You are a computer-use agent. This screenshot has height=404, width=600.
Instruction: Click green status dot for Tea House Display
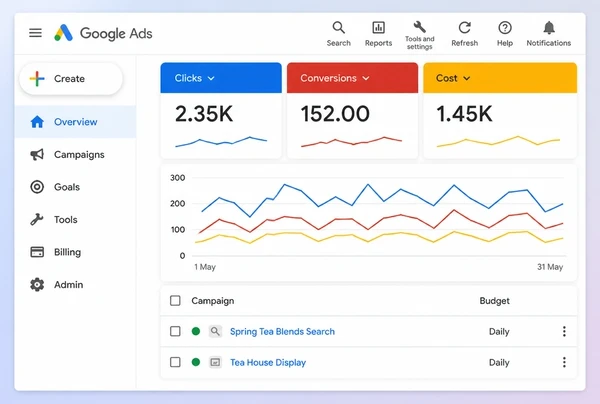tap(196, 362)
